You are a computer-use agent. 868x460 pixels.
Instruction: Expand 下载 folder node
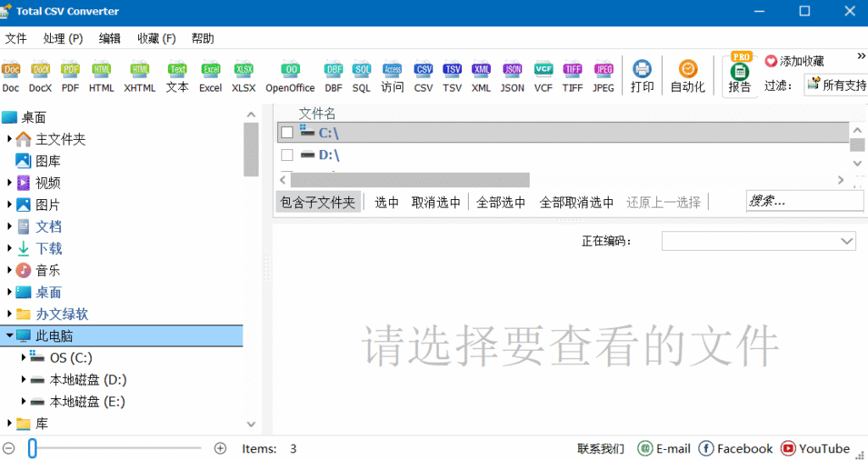pos(8,248)
